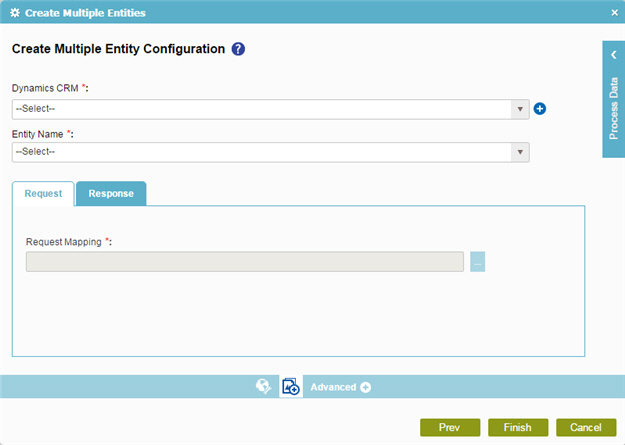Screen dimensions: 625x445
Task: Select the document-plus icon in bottom bar
Action: (291, 386)
